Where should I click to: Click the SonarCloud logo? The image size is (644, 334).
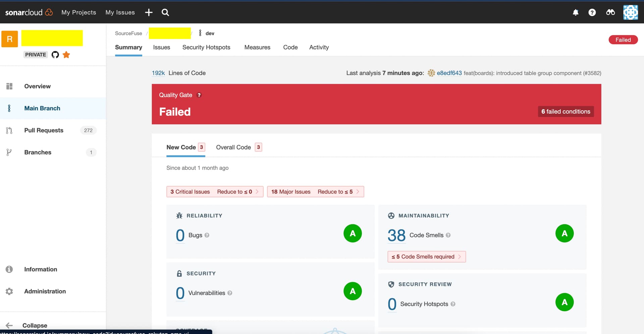[x=29, y=12]
